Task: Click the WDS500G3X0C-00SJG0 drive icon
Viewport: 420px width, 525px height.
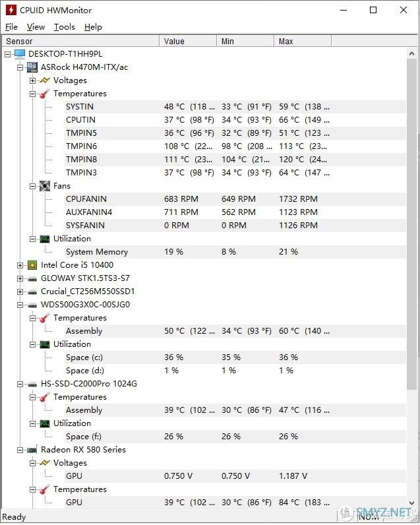Action: click(32, 305)
